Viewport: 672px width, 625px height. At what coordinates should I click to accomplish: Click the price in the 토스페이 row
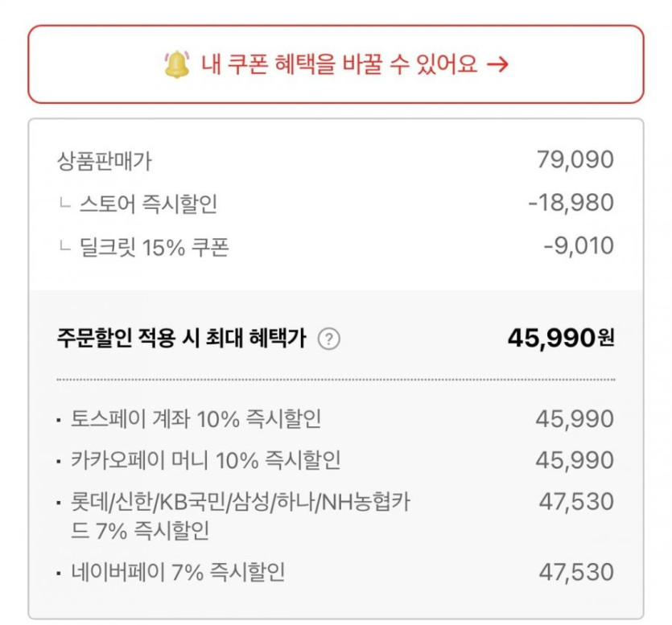pos(575,418)
